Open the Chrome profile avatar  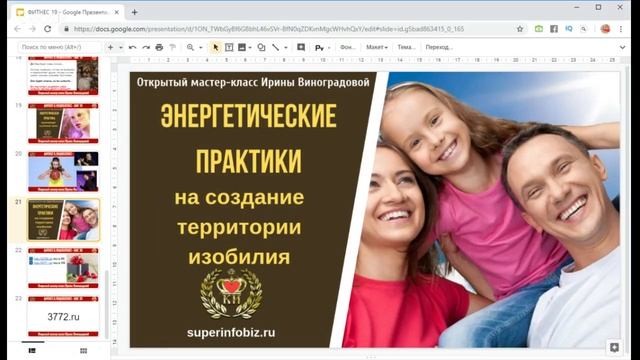point(605,29)
